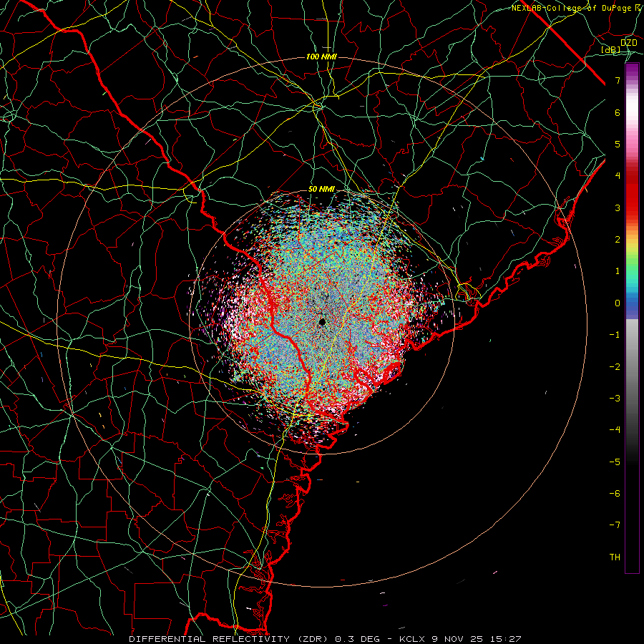The height and width of the screenshot is (644, 644).
Task: Click the "-6" value on the color scale
Action: (615, 494)
